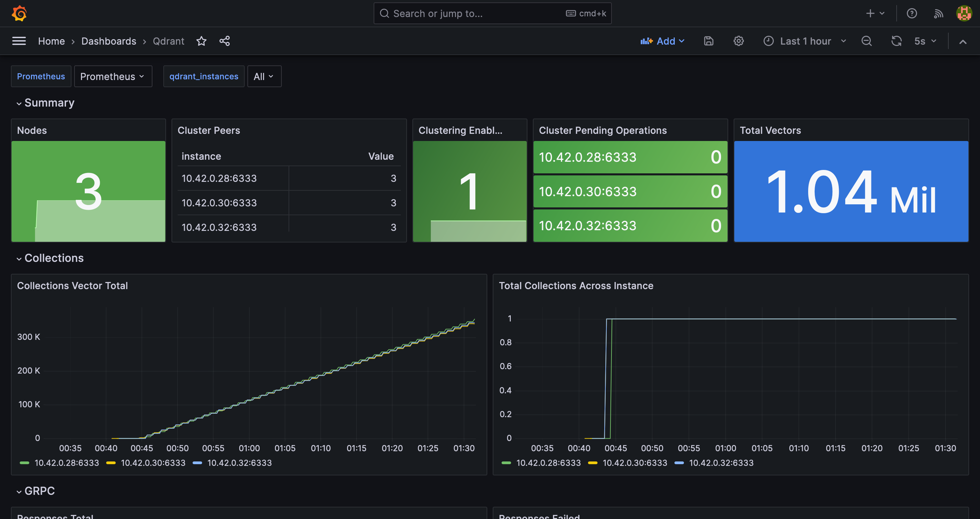Click the Total Vectors panel title

[770, 130]
